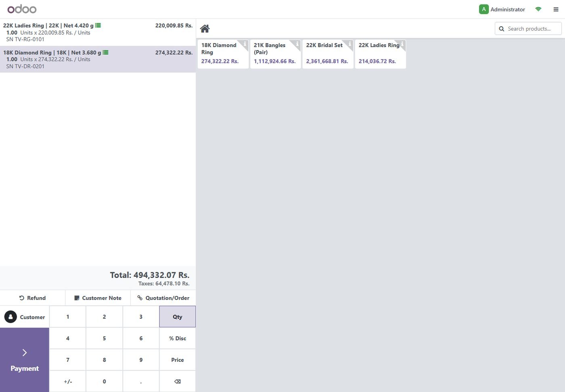Go to the home category icon
The width and height of the screenshot is (565, 392).
205,29
